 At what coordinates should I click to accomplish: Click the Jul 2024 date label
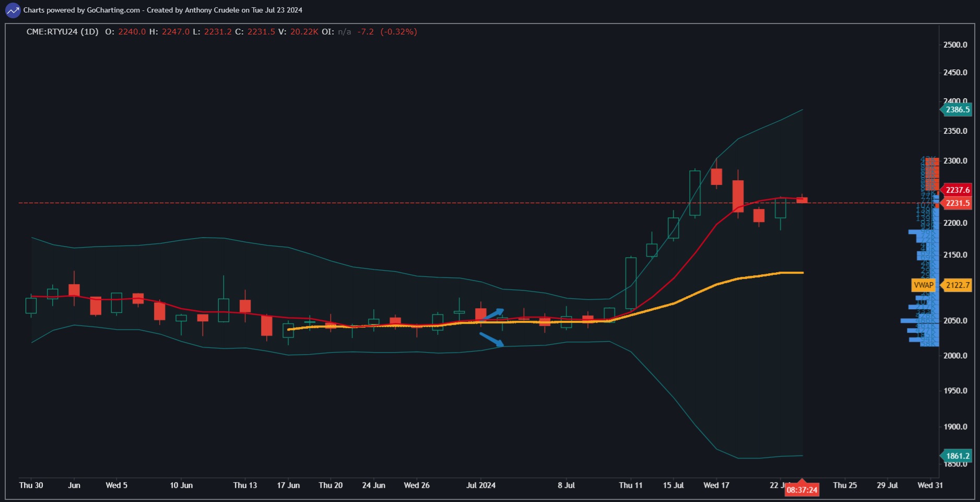point(481,485)
